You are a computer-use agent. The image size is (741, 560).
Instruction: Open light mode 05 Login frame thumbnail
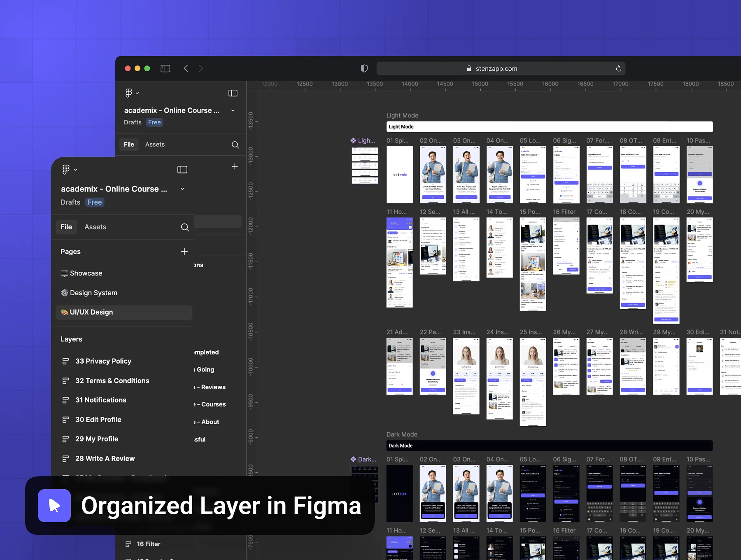[533, 175]
